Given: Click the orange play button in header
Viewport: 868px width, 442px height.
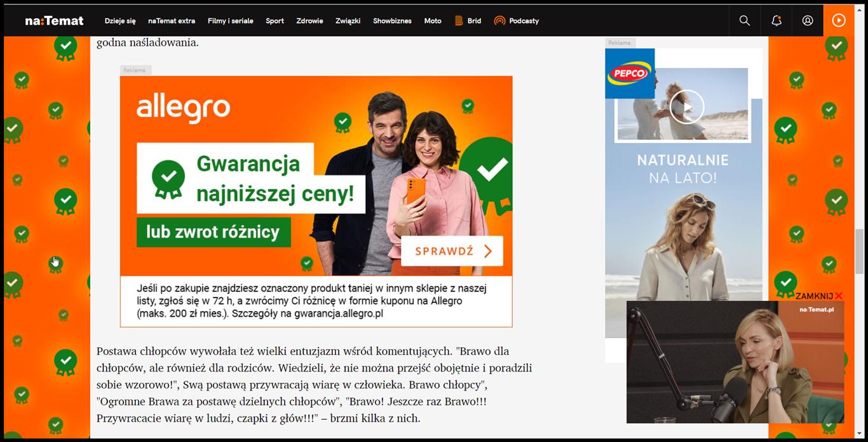Looking at the screenshot, I should point(839,20).
